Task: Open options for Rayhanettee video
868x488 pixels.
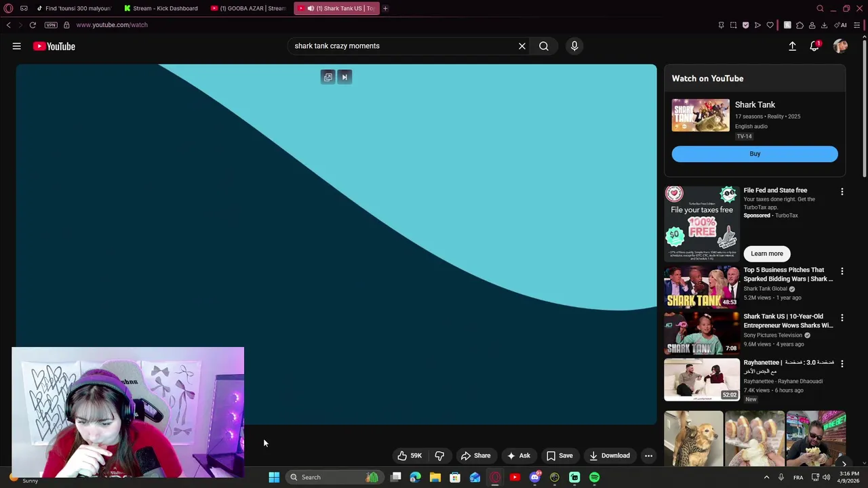Action: point(842,363)
